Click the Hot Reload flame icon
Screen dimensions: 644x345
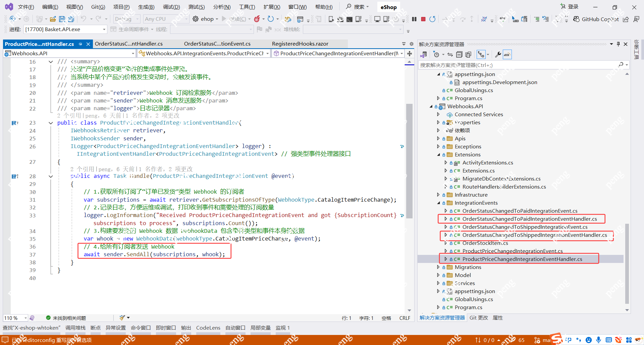(257, 19)
